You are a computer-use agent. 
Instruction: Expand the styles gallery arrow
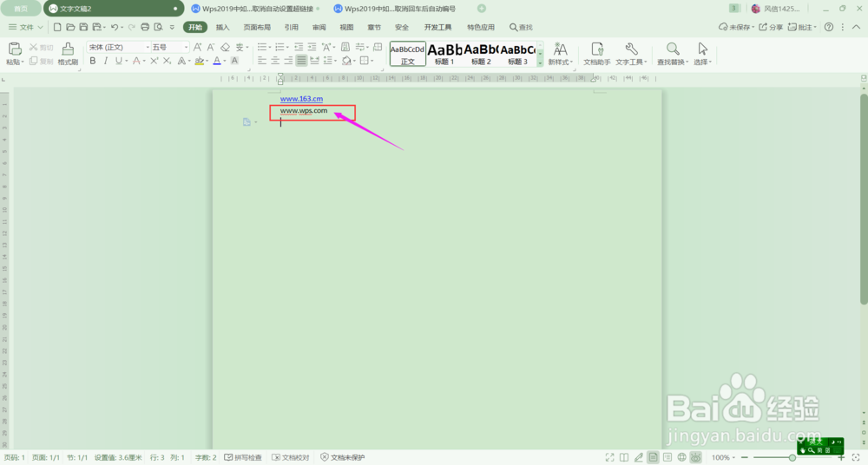[540, 63]
